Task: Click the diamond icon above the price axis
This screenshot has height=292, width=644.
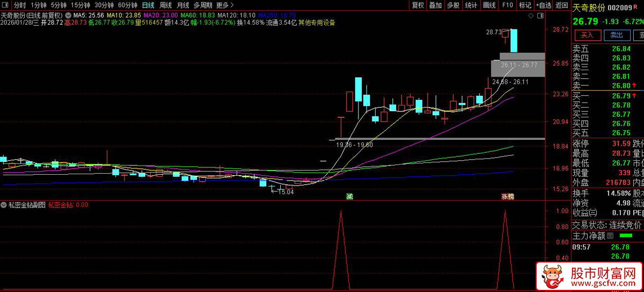Action: 530,17
